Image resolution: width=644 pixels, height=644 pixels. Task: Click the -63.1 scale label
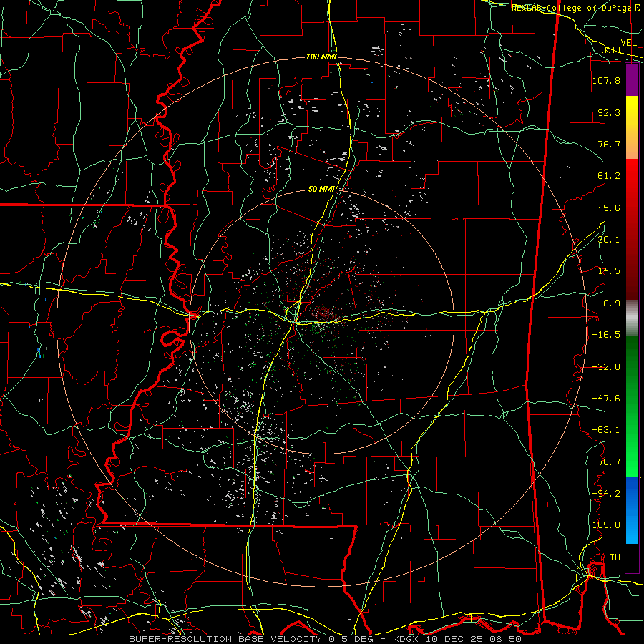[606, 430]
